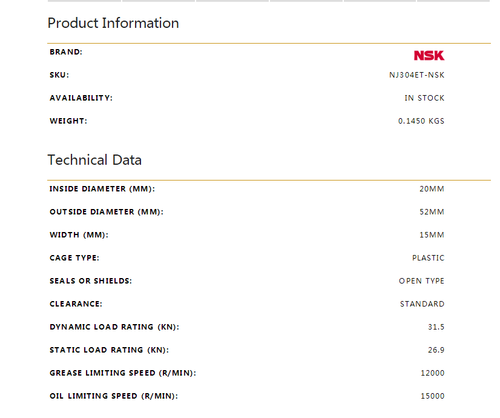
Task: Click the dynamic load rating 31.5
Action: pyautogui.click(x=436, y=327)
